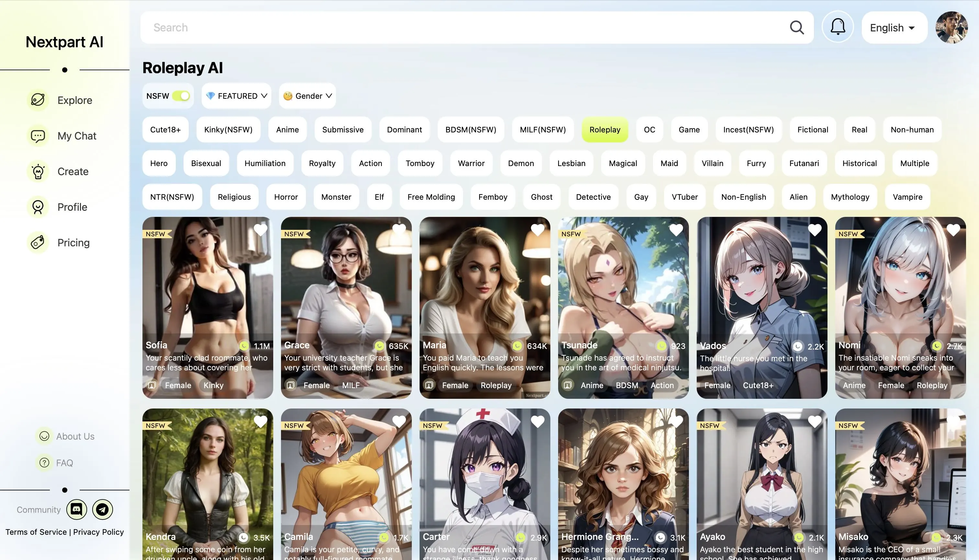
Task: Open the user avatar menu
Action: click(x=952, y=27)
